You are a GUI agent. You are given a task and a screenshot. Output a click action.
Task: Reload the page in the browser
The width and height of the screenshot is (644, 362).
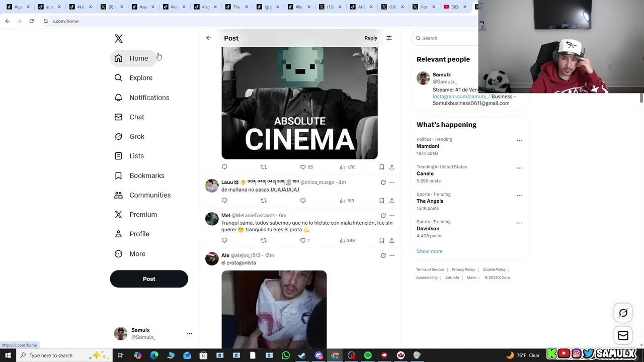pos(31,21)
